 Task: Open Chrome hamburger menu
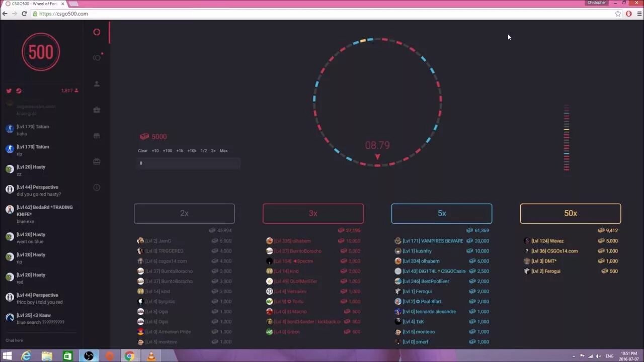point(639,14)
